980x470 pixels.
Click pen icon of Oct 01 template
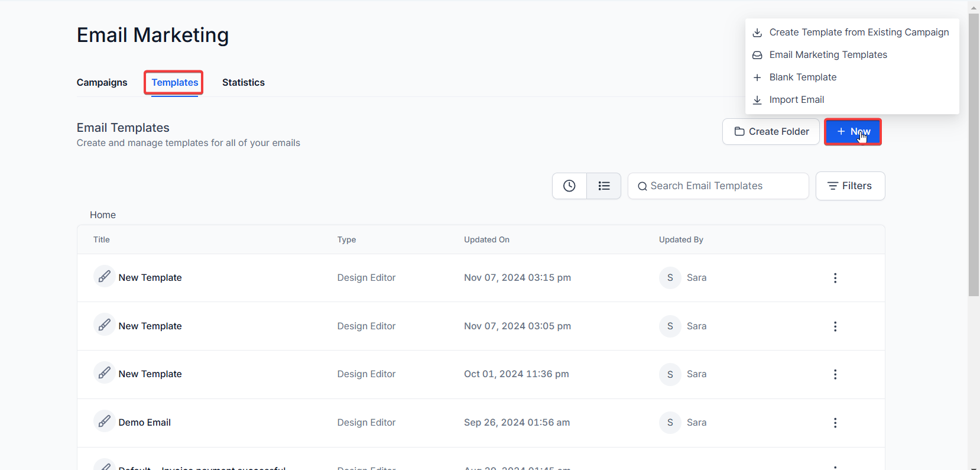click(x=104, y=373)
